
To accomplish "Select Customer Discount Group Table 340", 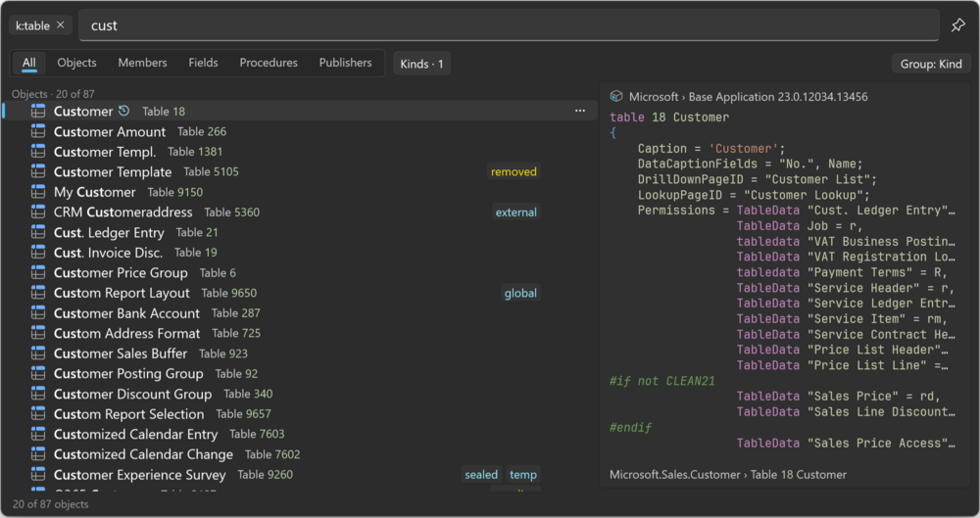I will (300, 394).
